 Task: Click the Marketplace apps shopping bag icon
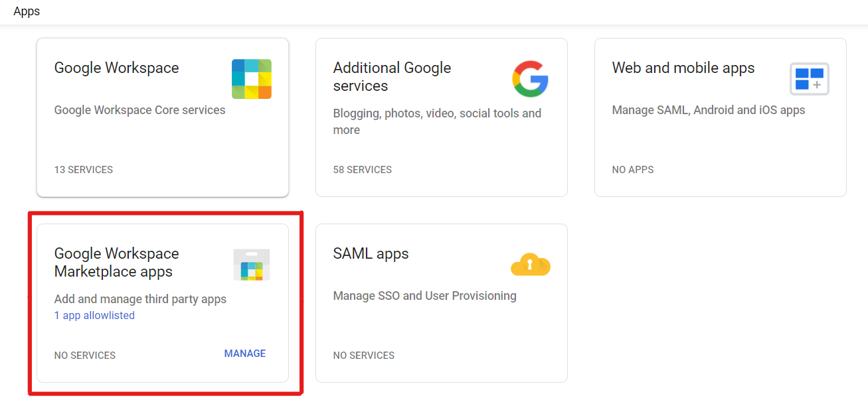point(252,265)
